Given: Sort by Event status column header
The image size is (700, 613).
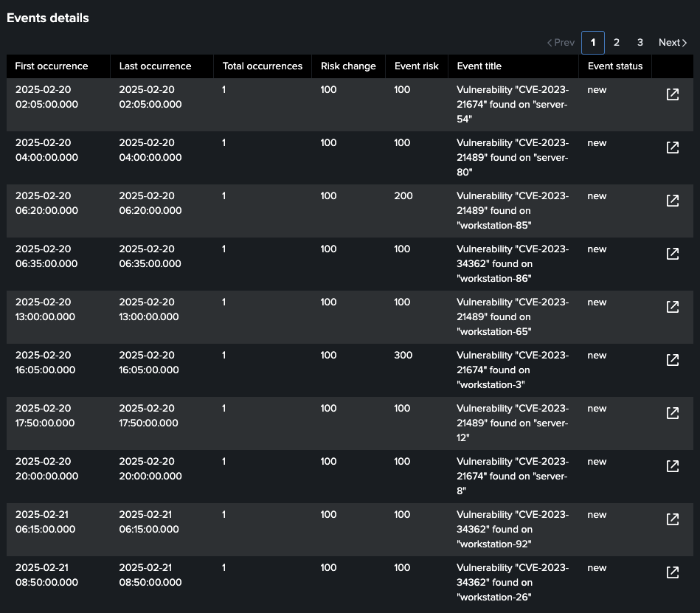Looking at the screenshot, I should coord(615,66).
